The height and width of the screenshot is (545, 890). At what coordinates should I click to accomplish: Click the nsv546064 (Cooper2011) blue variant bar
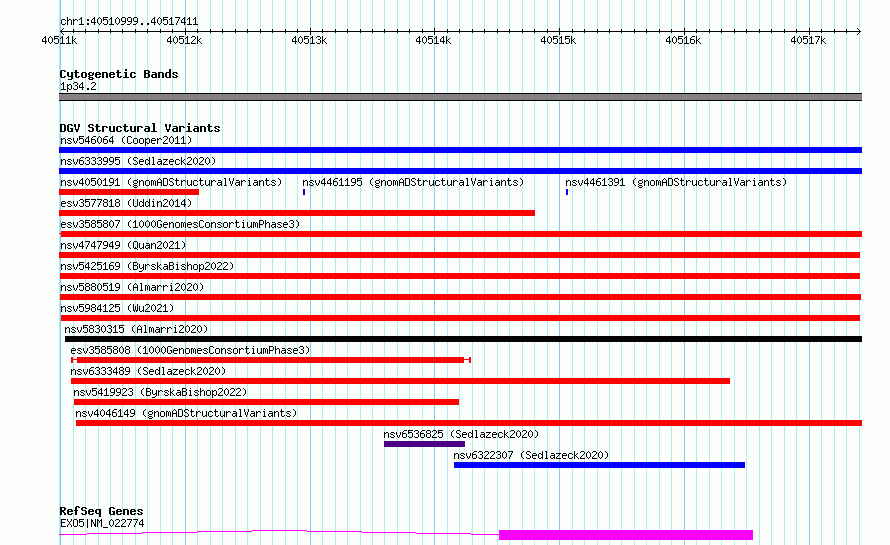coord(460,150)
